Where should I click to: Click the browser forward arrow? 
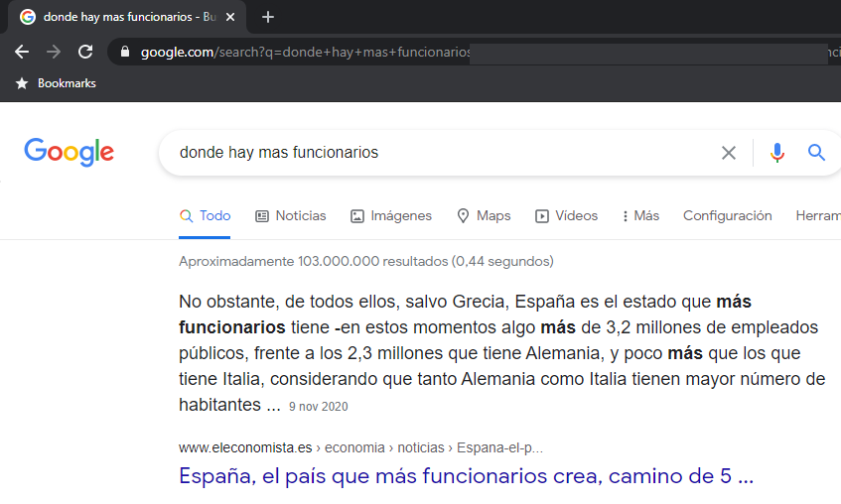(54, 52)
